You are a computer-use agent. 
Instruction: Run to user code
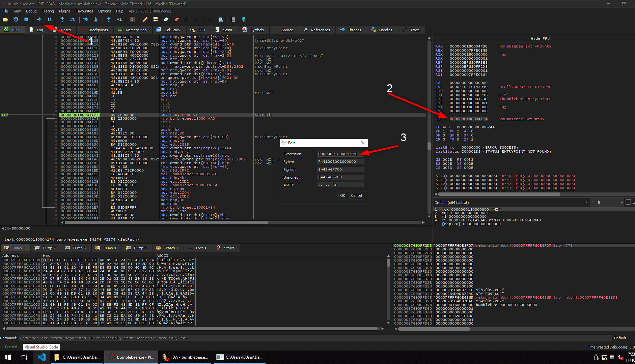(x=119, y=20)
